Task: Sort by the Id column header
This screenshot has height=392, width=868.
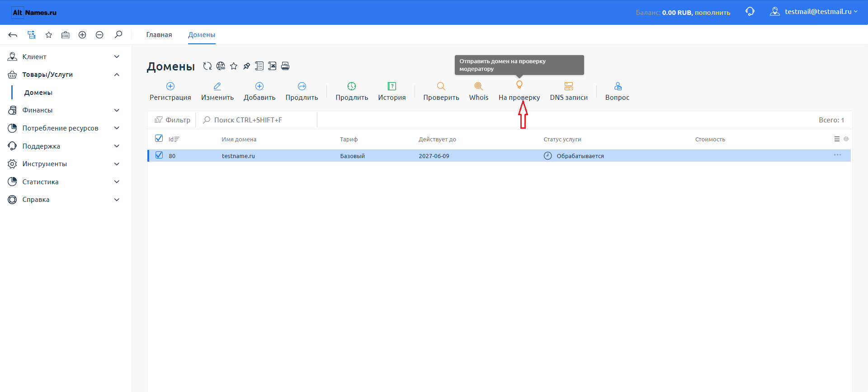Action: point(174,139)
